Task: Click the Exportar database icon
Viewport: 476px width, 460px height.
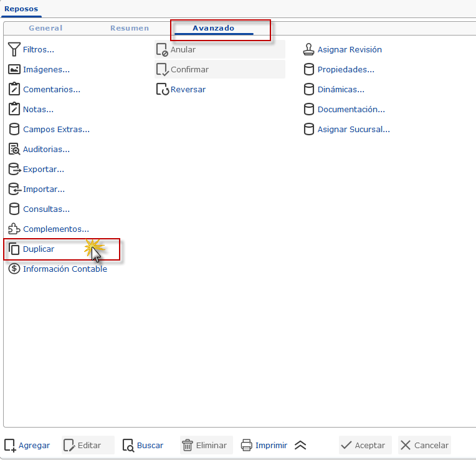Action: [14, 170]
